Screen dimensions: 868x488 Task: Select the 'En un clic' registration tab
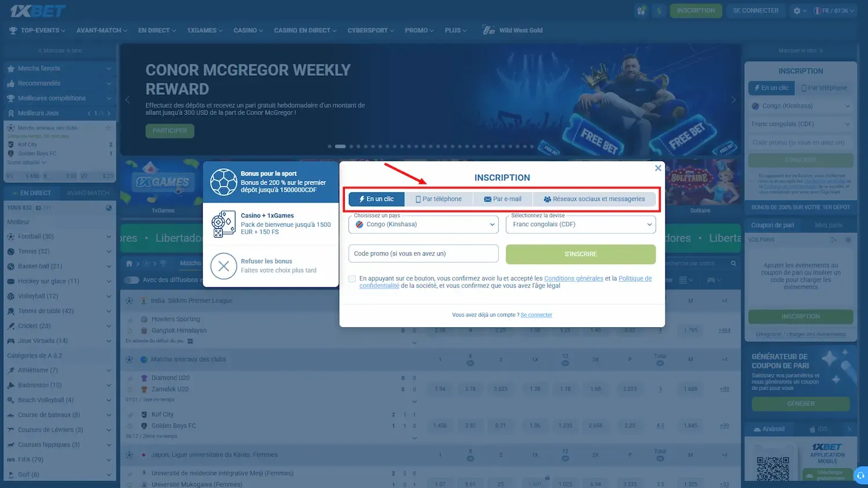[x=377, y=199]
